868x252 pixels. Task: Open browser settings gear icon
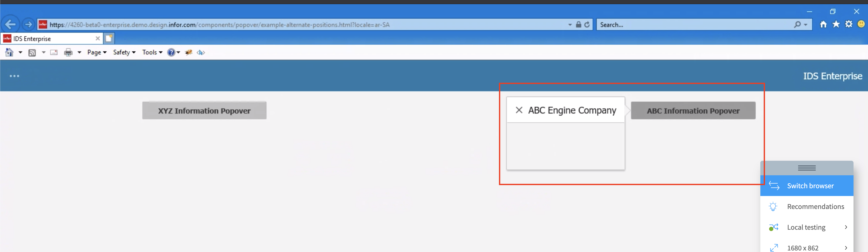[x=849, y=24]
